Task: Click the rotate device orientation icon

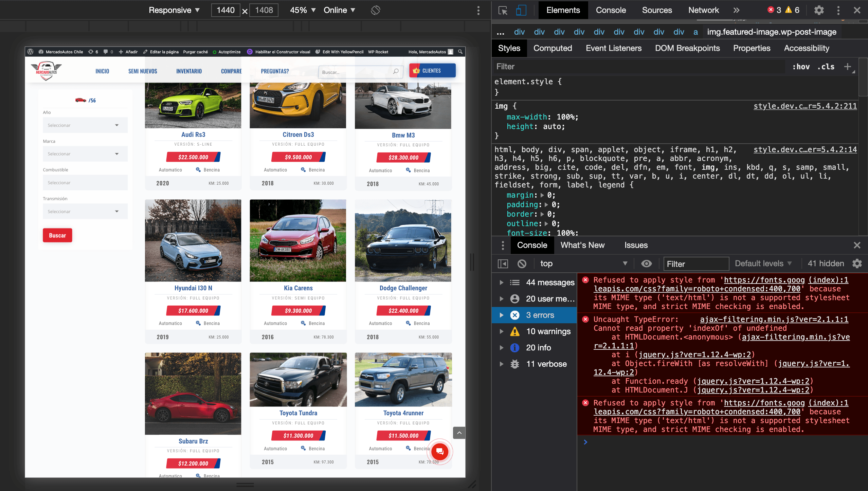Action: point(375,10)
